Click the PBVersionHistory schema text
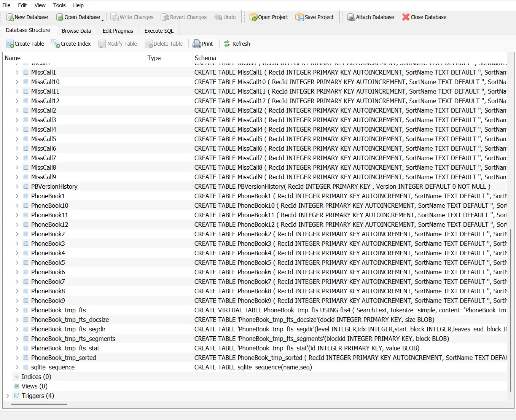The height and width of the screenshot is (420, 516). (342, 186)
